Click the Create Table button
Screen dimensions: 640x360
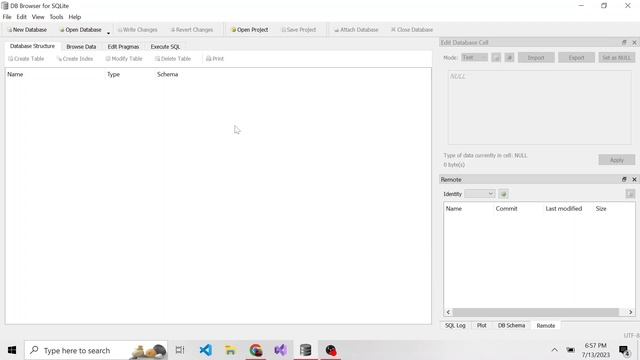(26, 59)
